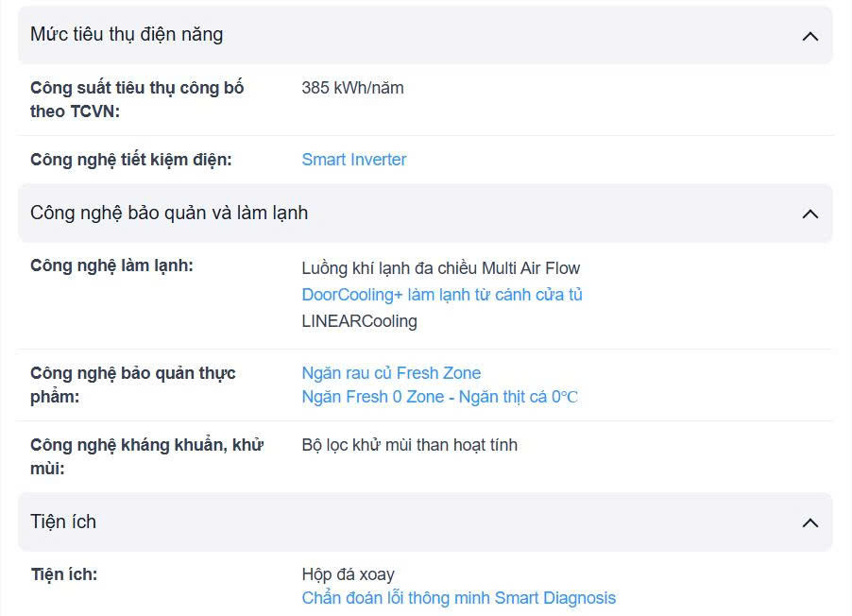Open DoorCooling+ làm lạnh từ cánh cửa tủ
The image size is (852, 616).
coord(442,295)
